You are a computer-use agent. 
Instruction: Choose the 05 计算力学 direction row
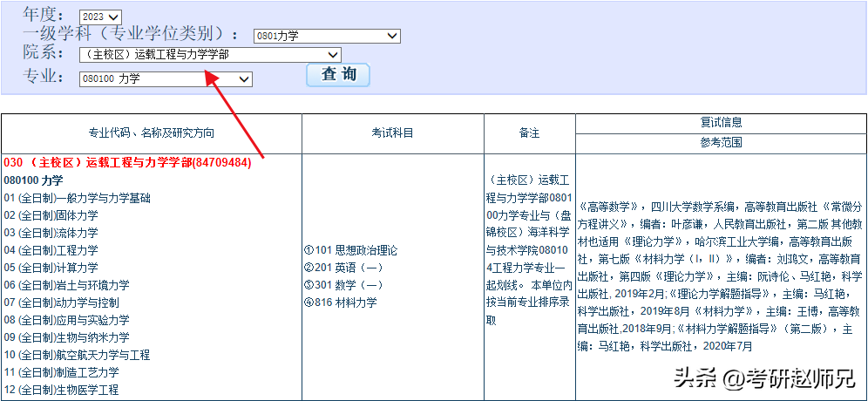tap(51, 268)
